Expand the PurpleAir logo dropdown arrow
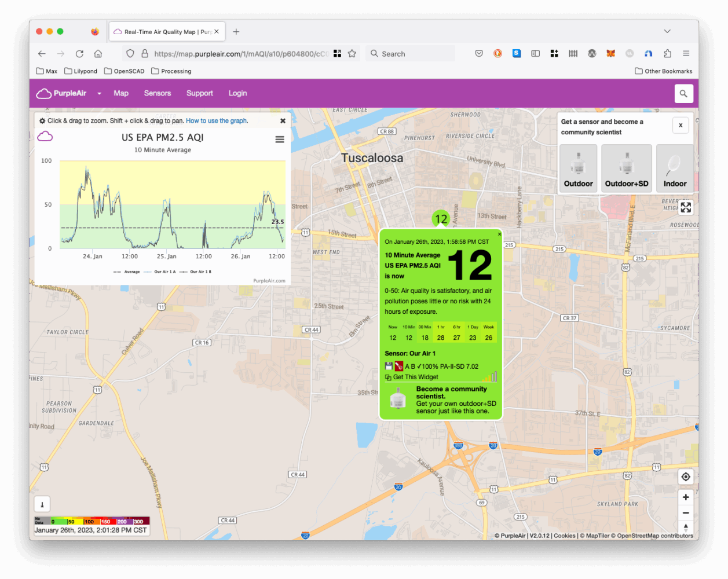Image resolution: width=728 pixels, height=579 pixels. pos(99,94)
